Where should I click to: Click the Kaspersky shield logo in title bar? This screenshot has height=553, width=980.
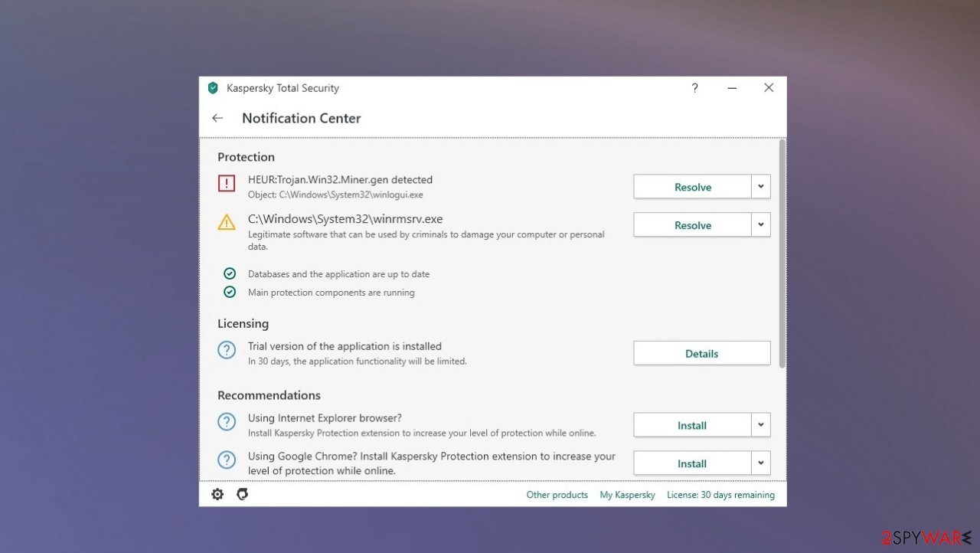click(213, 88)
